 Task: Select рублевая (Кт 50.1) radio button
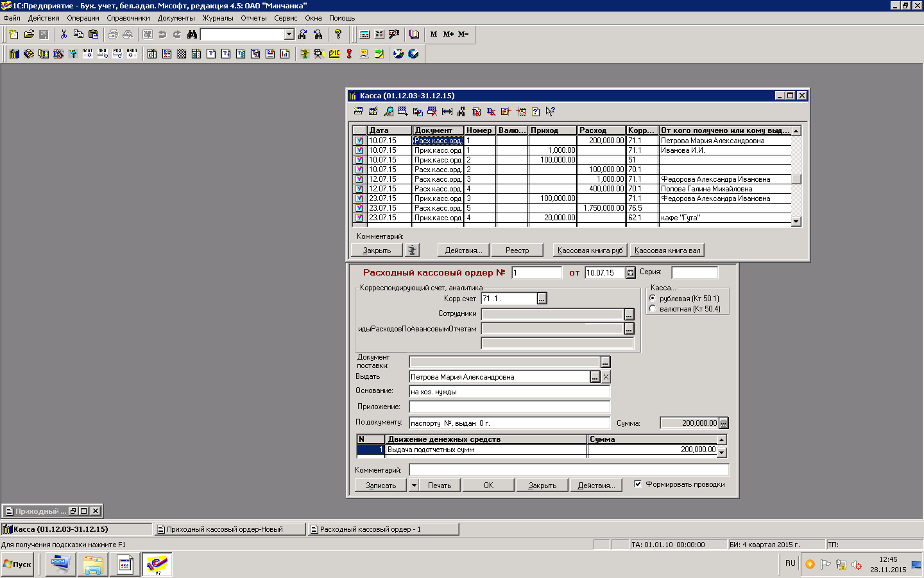tap(653, 299)
